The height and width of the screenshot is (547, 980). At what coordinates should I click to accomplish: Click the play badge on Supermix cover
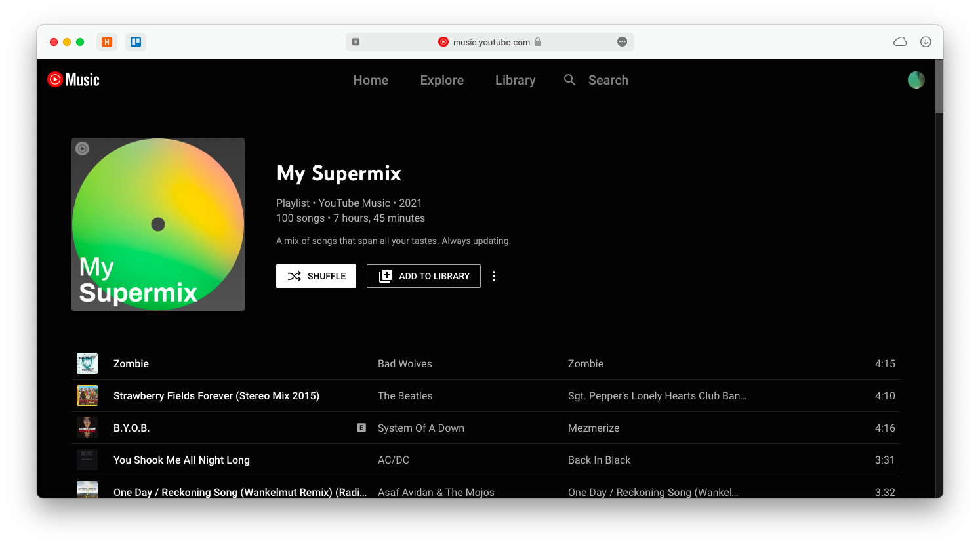[x=82, y=148]
